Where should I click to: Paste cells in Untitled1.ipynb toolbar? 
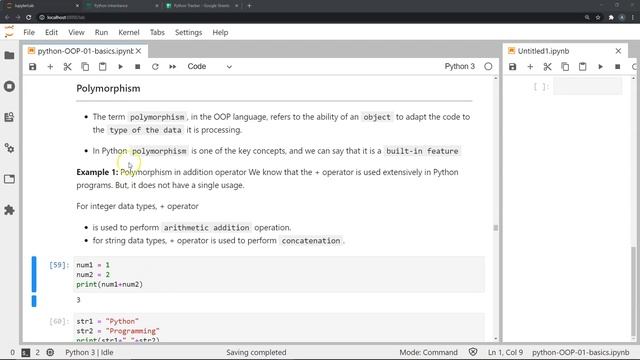tap(582, 67)
